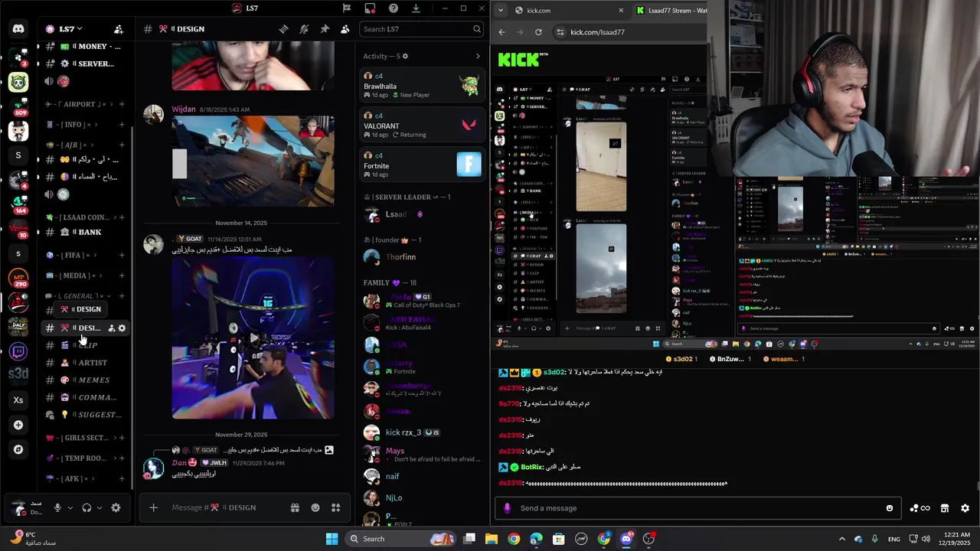This screenshot has width=980, height=551.
Task: Click Kick chat Send a message field
Action: coord(697,508)
